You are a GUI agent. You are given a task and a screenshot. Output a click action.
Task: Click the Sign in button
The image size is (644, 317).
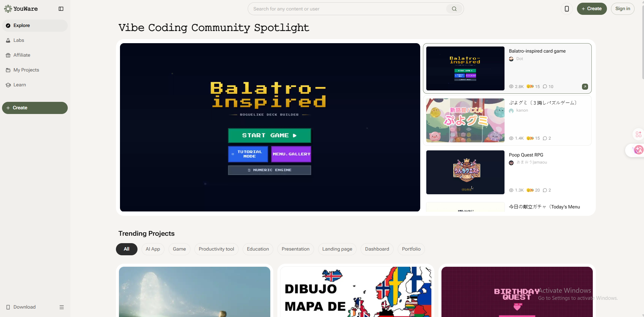622,9
